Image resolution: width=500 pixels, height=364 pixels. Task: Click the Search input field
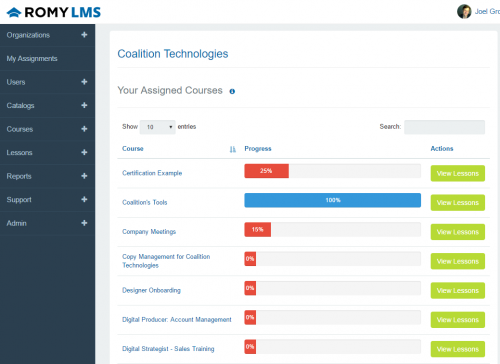tap(444, 127)
